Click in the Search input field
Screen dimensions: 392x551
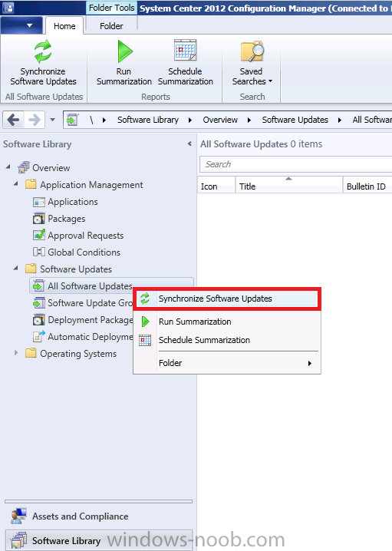[x=296, y=164]
